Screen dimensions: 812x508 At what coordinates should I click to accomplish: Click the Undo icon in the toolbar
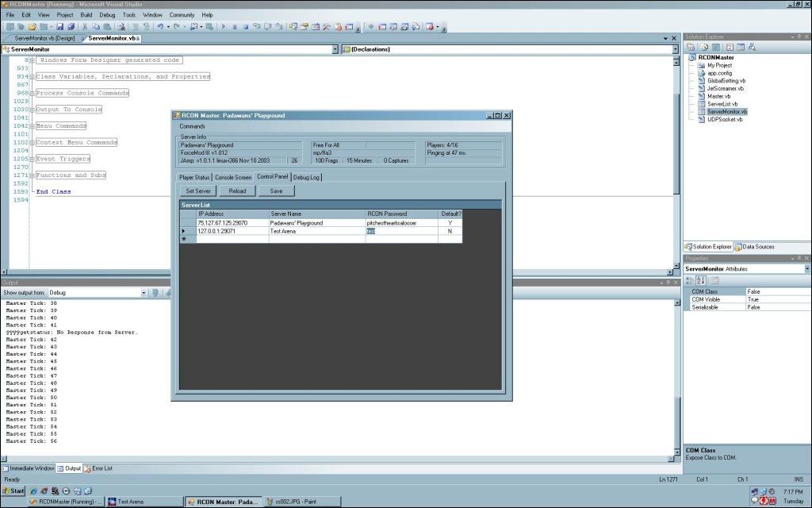tap(160, 26)
